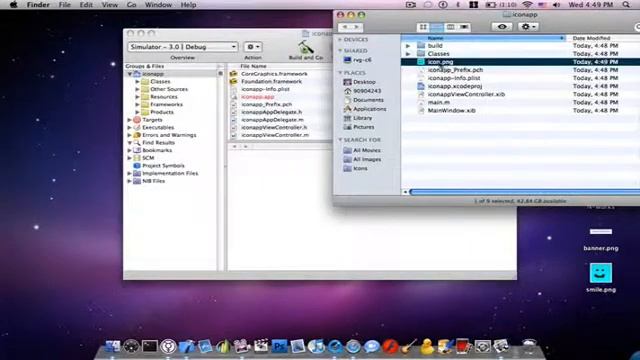This screenshot has height=360, width=640.
Task: Go back in the Finder window
Action: (x=345, y=27)
